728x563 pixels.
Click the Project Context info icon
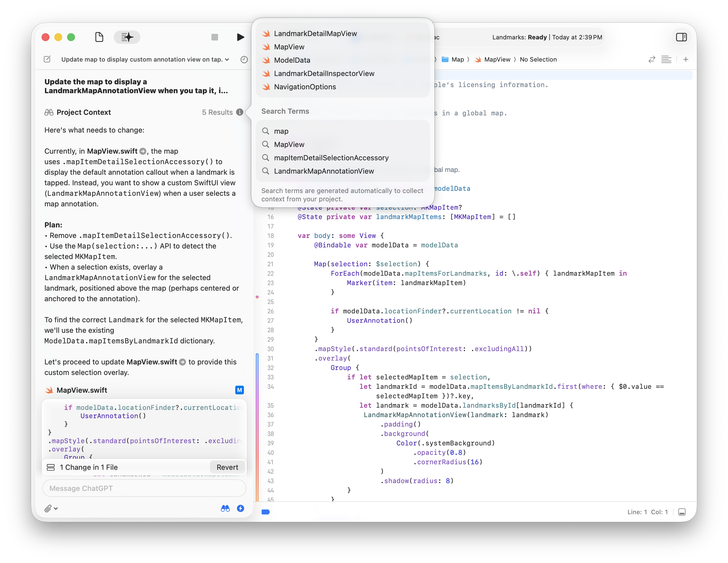[x=240, y=112]
